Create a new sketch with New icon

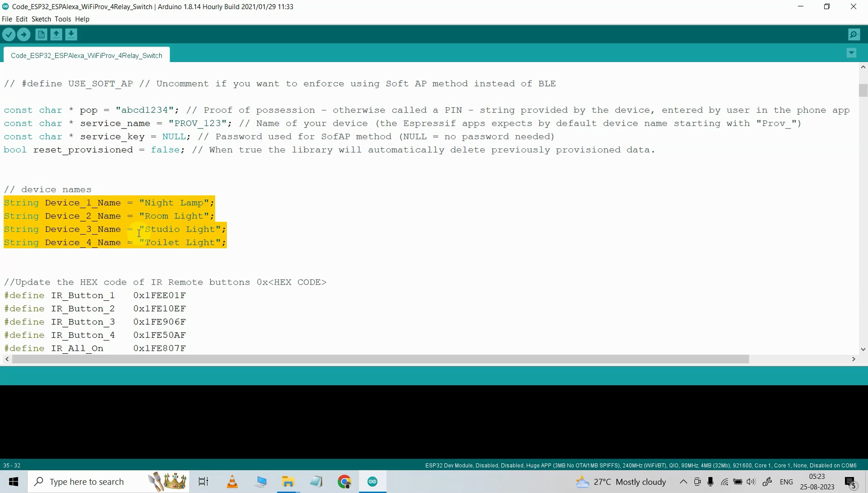41,34
